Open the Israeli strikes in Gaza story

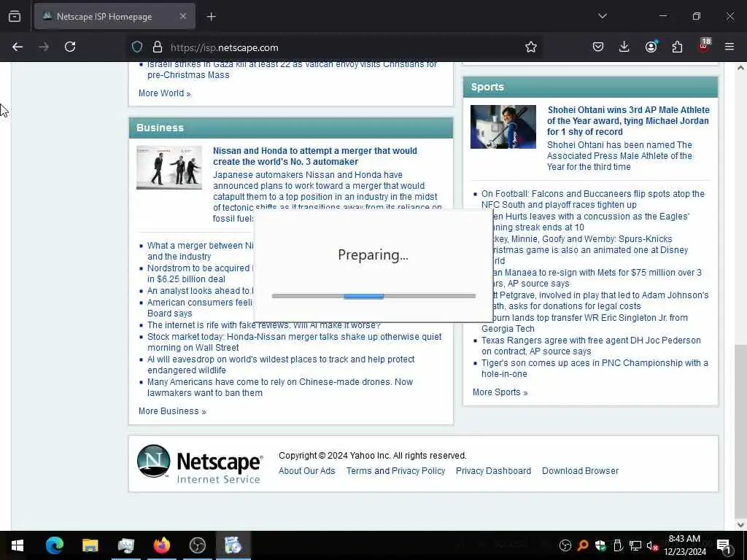pos(292,69)
